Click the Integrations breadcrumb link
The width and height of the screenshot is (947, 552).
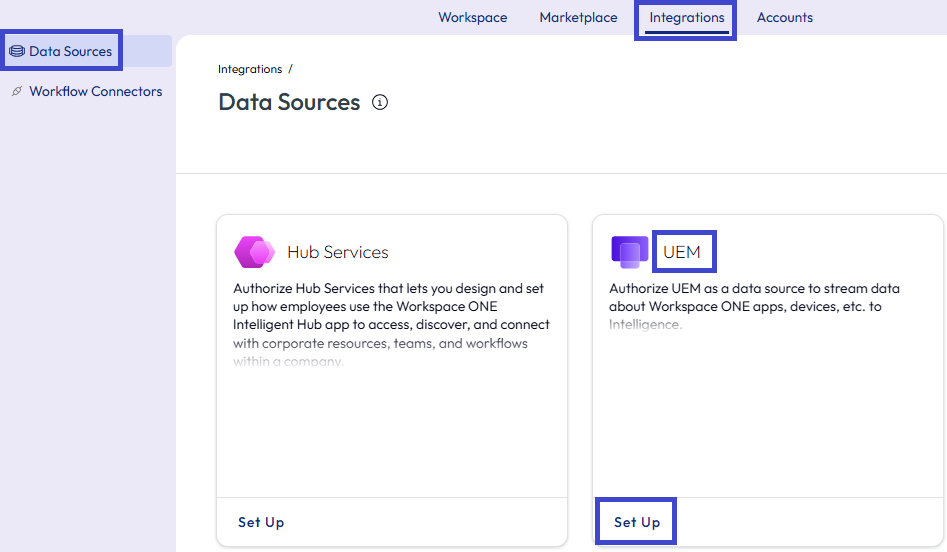pyautogui.click(x=250, y=69)
